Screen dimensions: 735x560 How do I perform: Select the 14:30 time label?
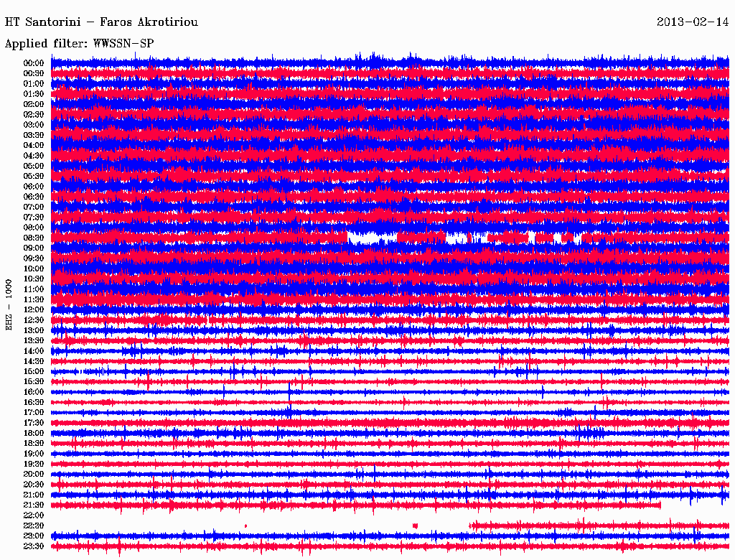pyautogui.click(x=34, y=362)
